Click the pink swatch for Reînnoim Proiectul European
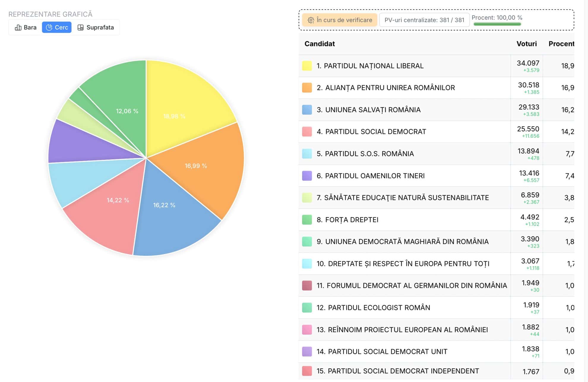This screenshot has width=588, height=382. point(307,329)
